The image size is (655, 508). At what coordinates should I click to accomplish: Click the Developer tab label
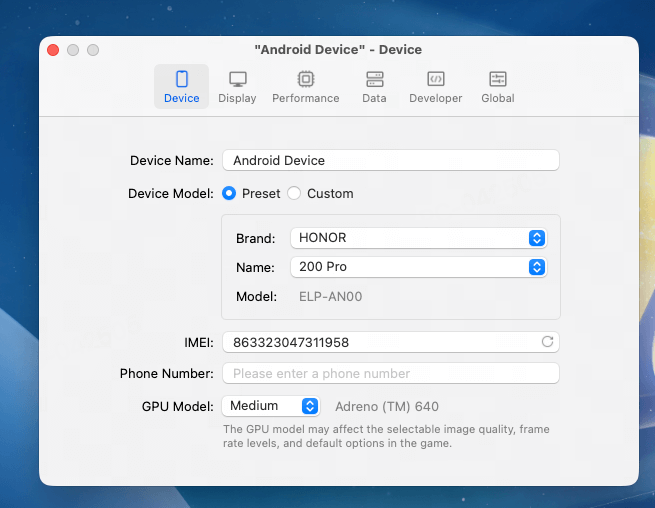(435, 98)
